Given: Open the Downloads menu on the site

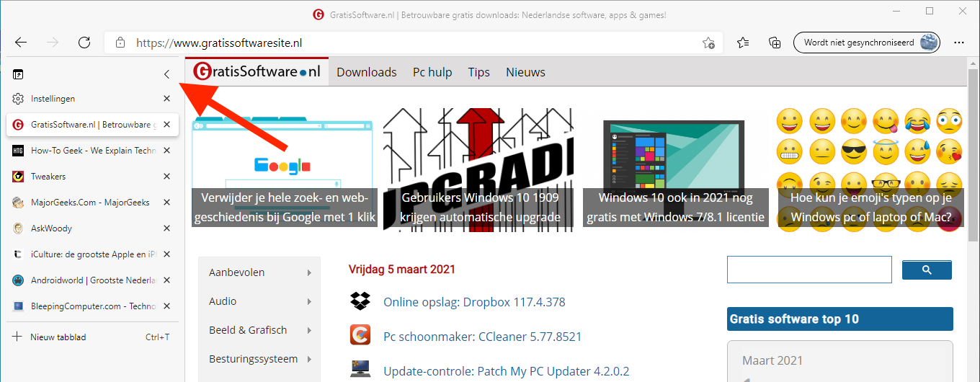Looking at the screenshot, I should pyautogui.click(x=366, y=72).
